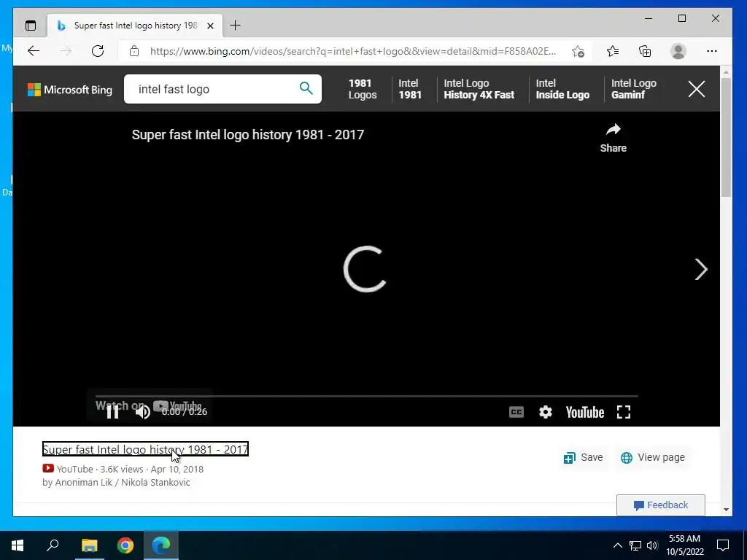Pause the video playback
747x560 pixels.
pyautogui.click(x=113, y=412)
